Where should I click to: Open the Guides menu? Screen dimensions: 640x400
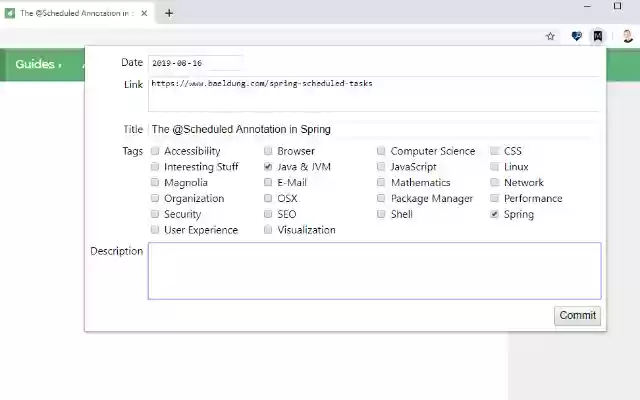[x=38, y=64]
